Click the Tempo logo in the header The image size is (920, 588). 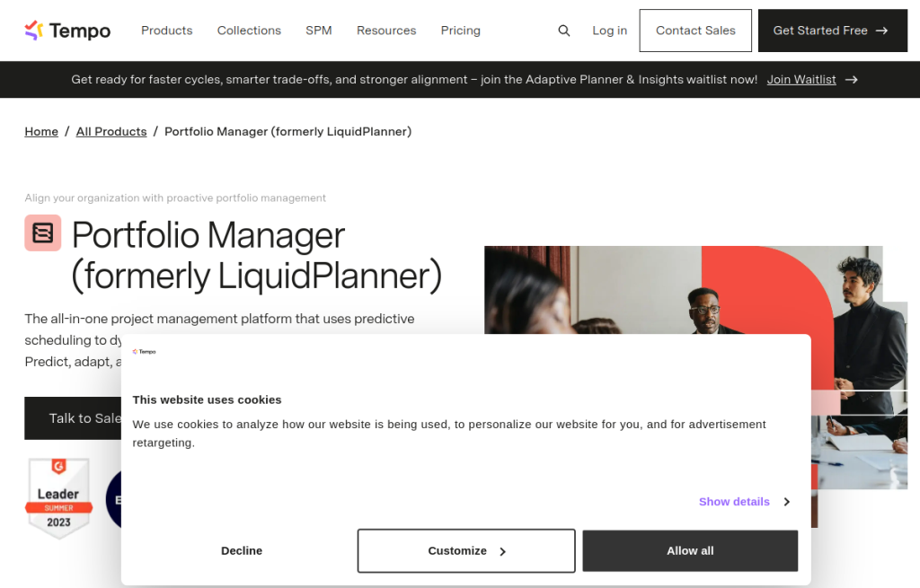pyautogui.click(x=67, y=30)
